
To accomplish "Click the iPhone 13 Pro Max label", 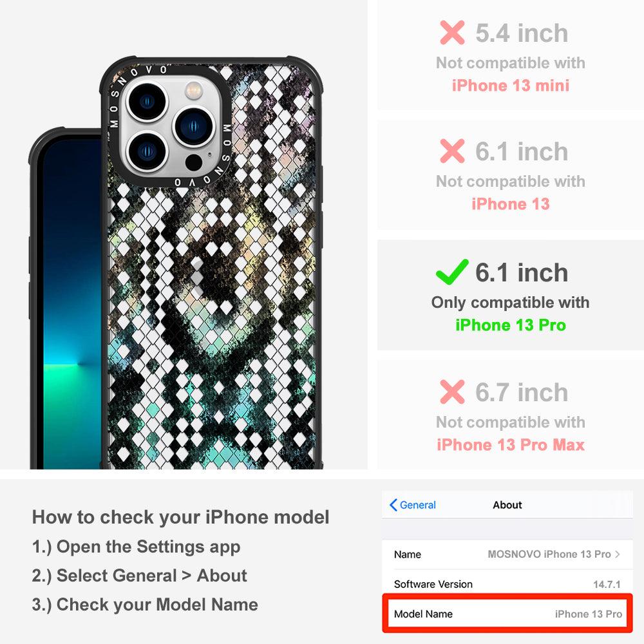I will 511,445.
